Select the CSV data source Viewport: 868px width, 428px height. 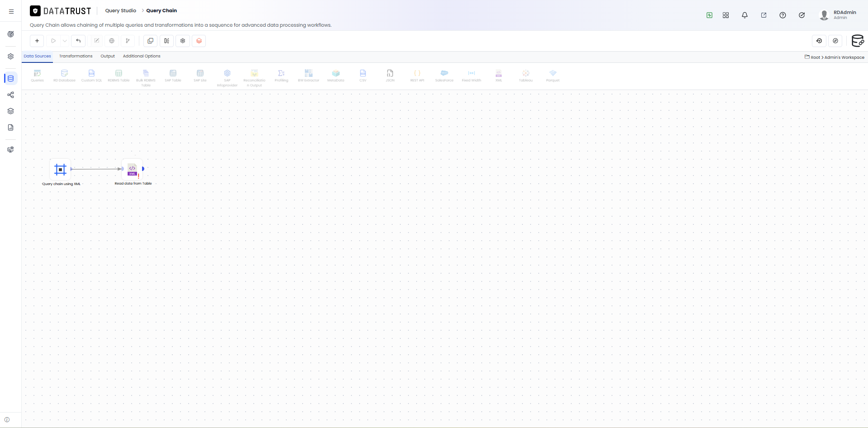pyautogui.click(x=363, y=76)
